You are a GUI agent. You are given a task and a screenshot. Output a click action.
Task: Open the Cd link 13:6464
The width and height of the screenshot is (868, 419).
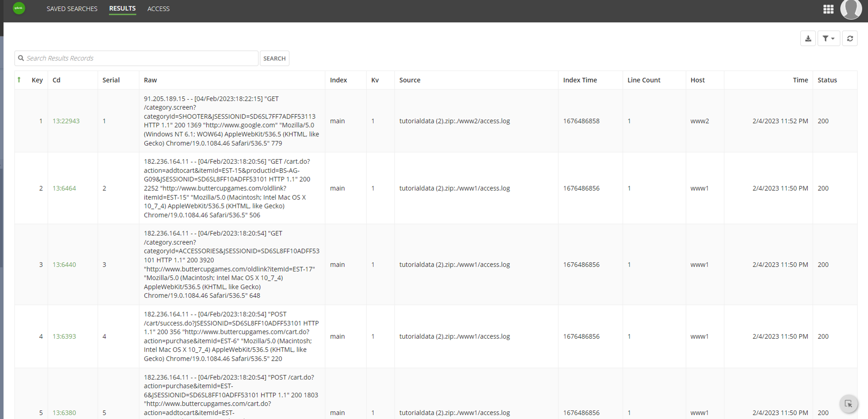tap(64, 188)
